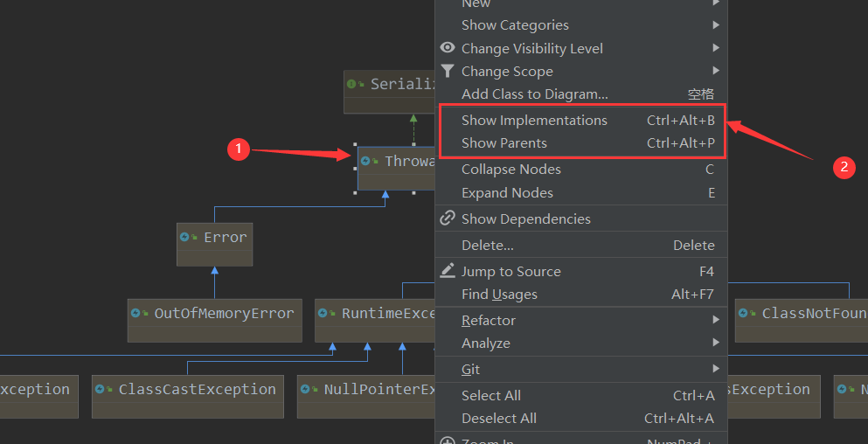This screenshot has width=868, height=444.
Task: Choose Expand Nodes option
Action: coord(507,193)
